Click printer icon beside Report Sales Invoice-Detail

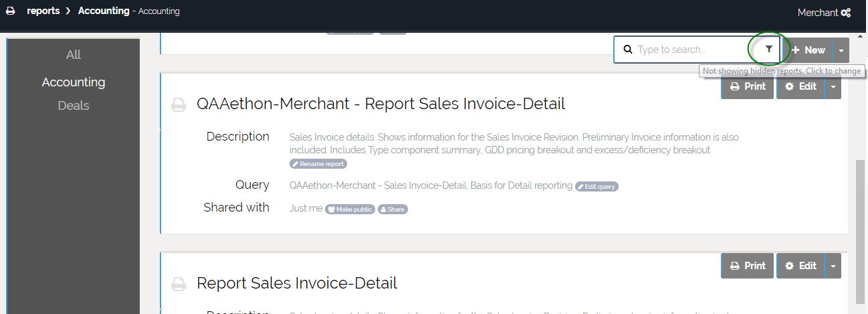click(x=179, y=284)
